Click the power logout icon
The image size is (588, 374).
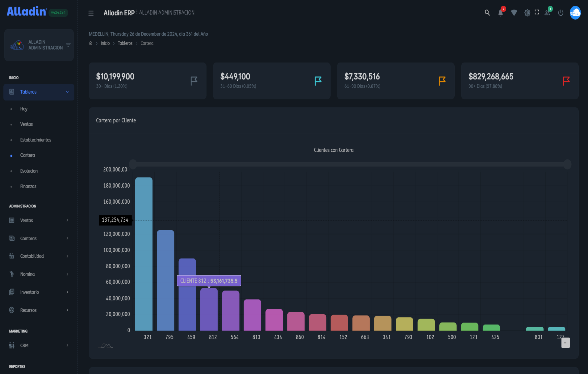pyautogui.click(x=561, y=13)
